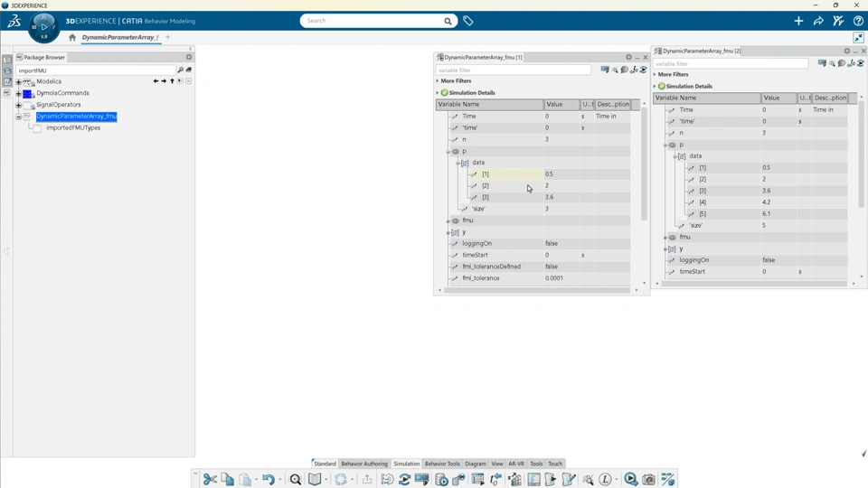
Task: Click the home icon beside the tab
Action: (x=72, y=38)
